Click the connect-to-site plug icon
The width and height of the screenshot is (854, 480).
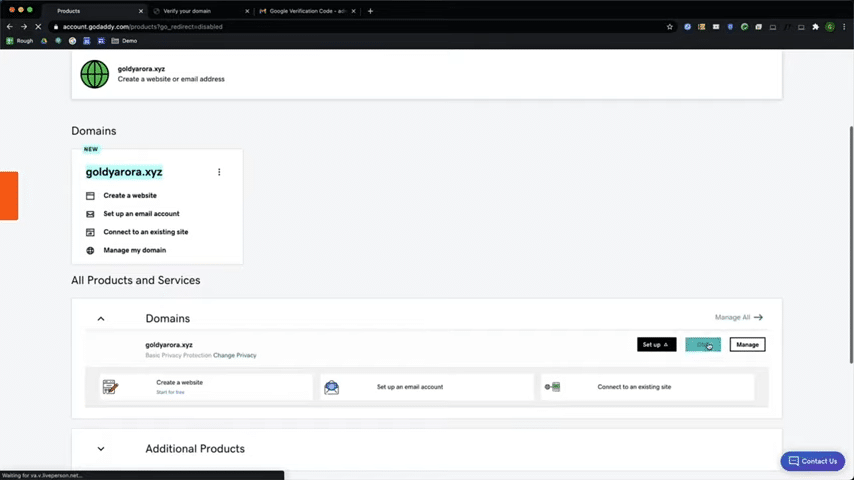point(552,387)
